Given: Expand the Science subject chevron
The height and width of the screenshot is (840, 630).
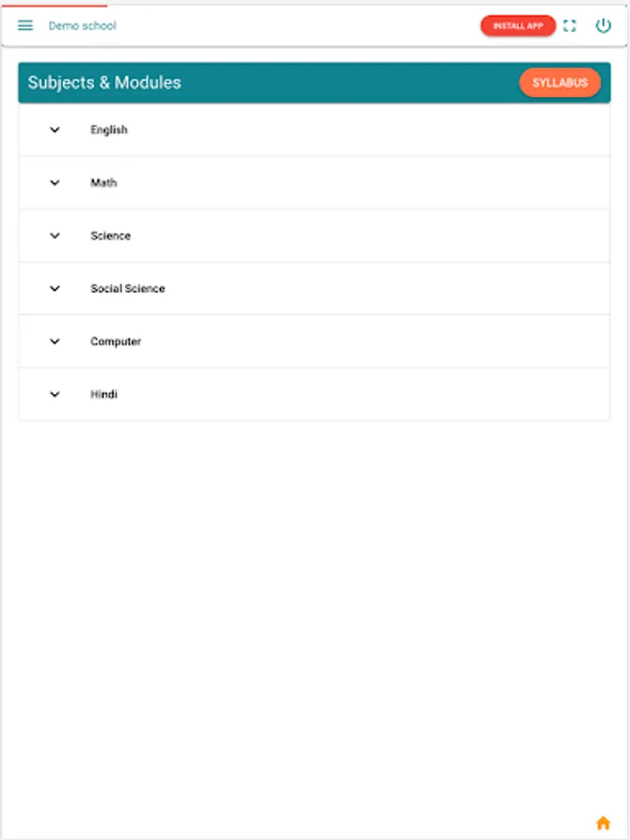Looking at the screenshot, I should point(55,236).
